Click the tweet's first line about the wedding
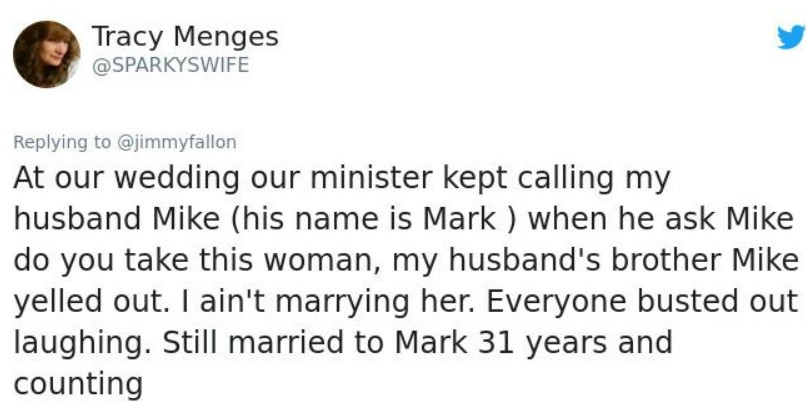Viewport: 806px width, 406px height. point(340,179)
